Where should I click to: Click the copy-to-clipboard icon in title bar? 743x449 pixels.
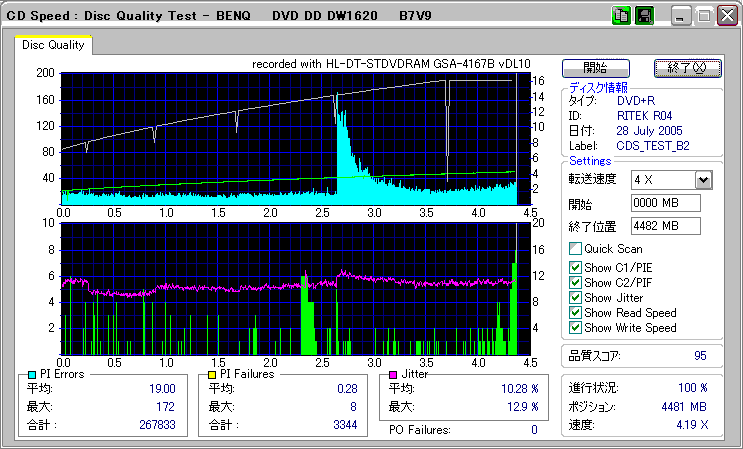[x=620, y=16]
